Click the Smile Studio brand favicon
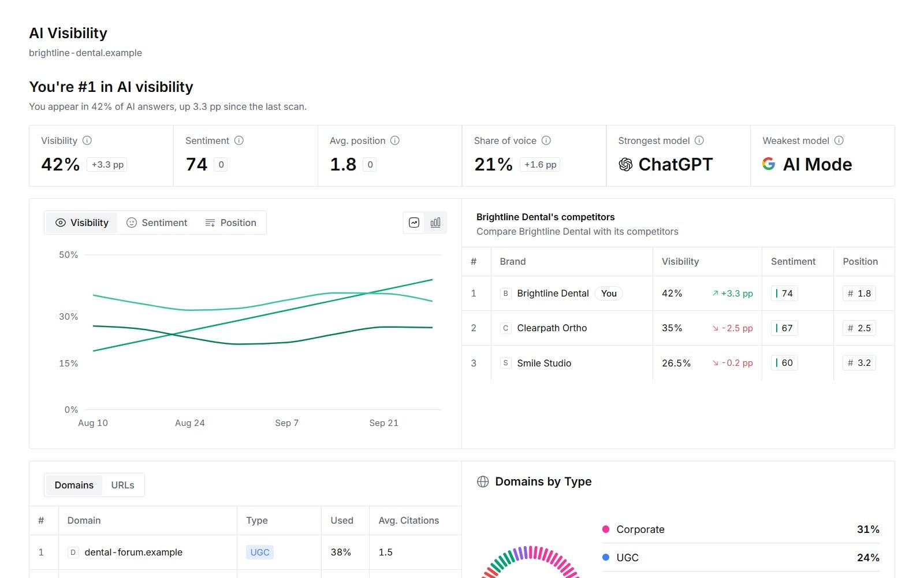The height and width of the screenshot is (578, 924). coord(505,363)
